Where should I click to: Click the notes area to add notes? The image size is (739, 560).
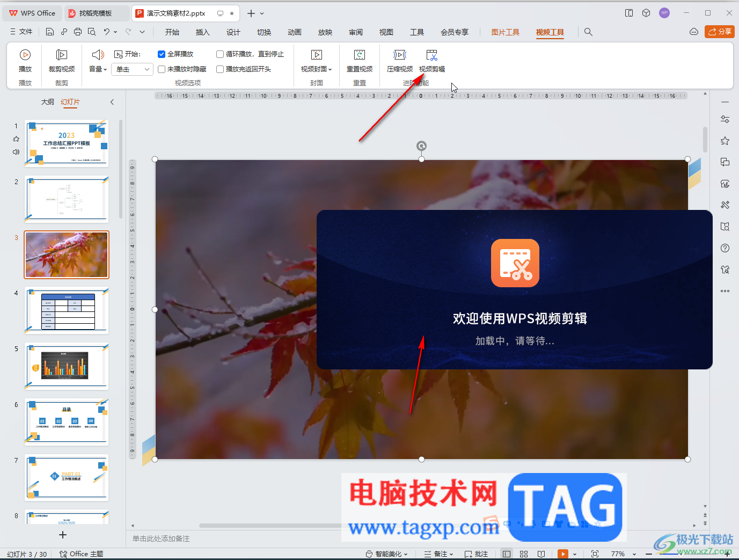coord(161,539)
